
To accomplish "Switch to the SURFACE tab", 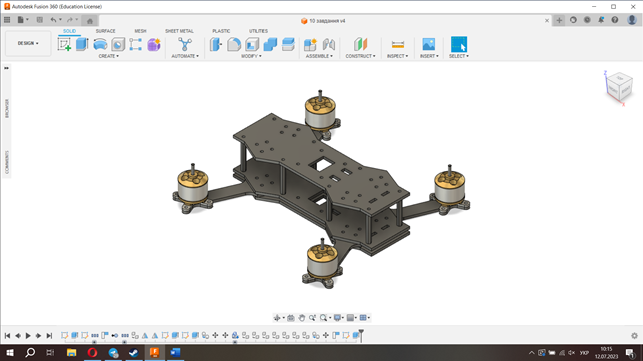I will click(x=105, y=31).
